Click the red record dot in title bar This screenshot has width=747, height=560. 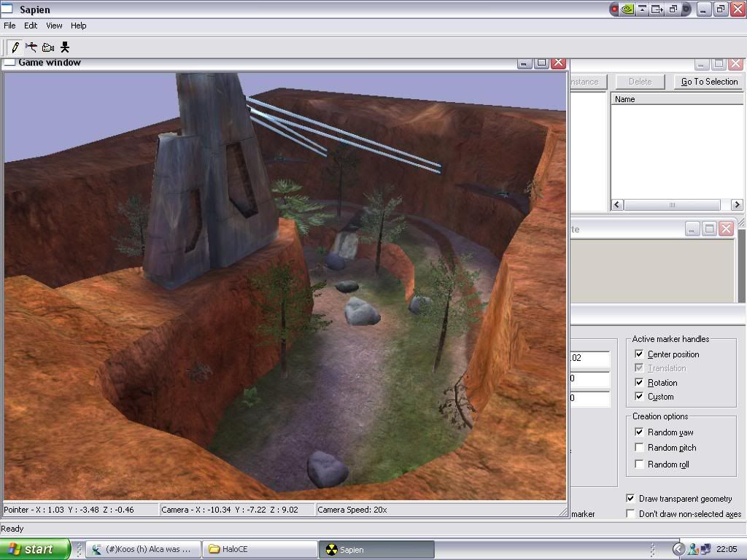pos(614,9)
